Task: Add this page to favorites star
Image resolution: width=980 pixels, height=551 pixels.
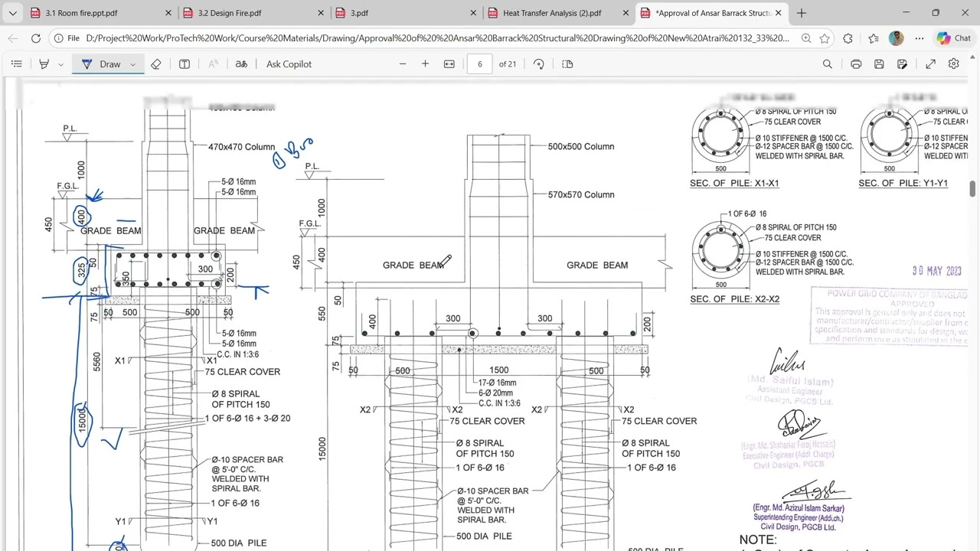Action: (x=825, y=38)
